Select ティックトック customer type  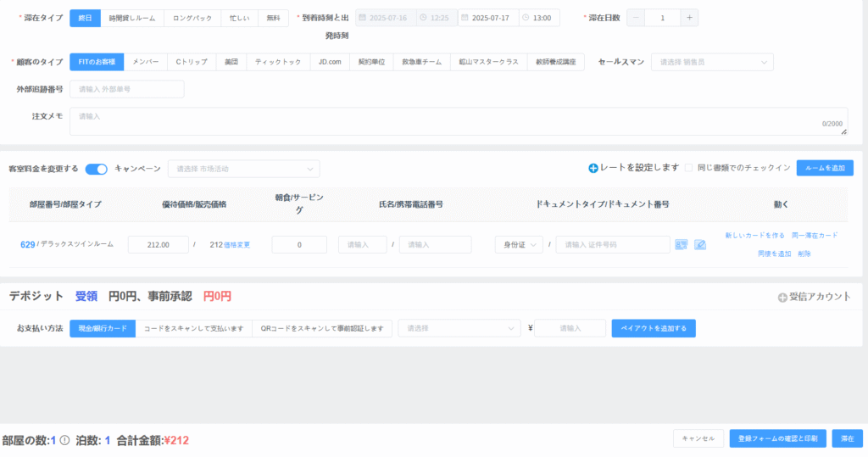point(278,62)
